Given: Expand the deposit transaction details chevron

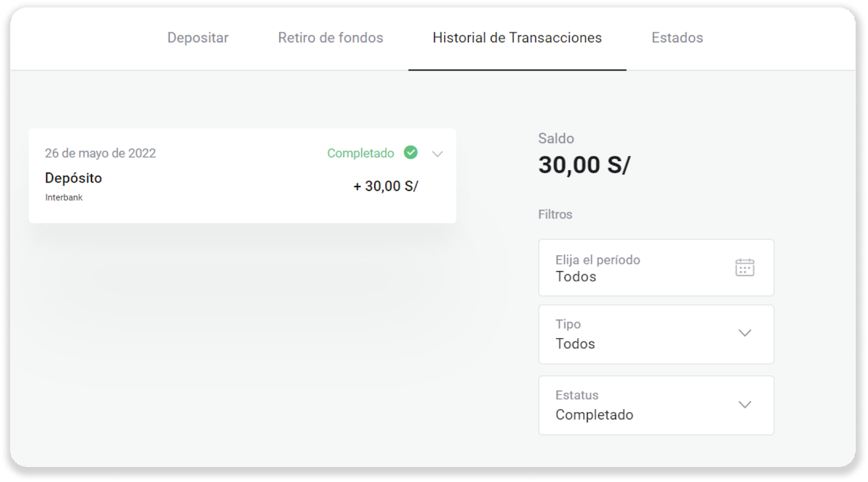Looking at the screenshot, I should [437, 154].
